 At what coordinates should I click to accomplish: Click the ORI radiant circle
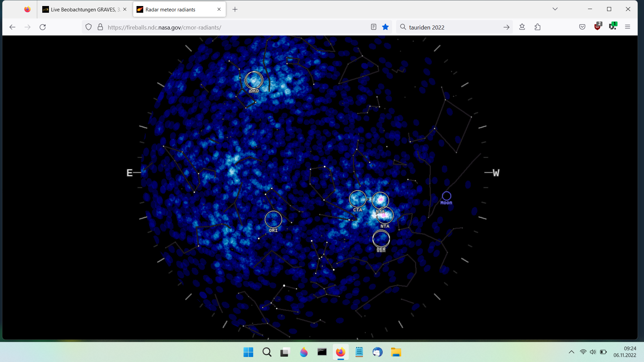pyautogui.click(x=273, y=220)
